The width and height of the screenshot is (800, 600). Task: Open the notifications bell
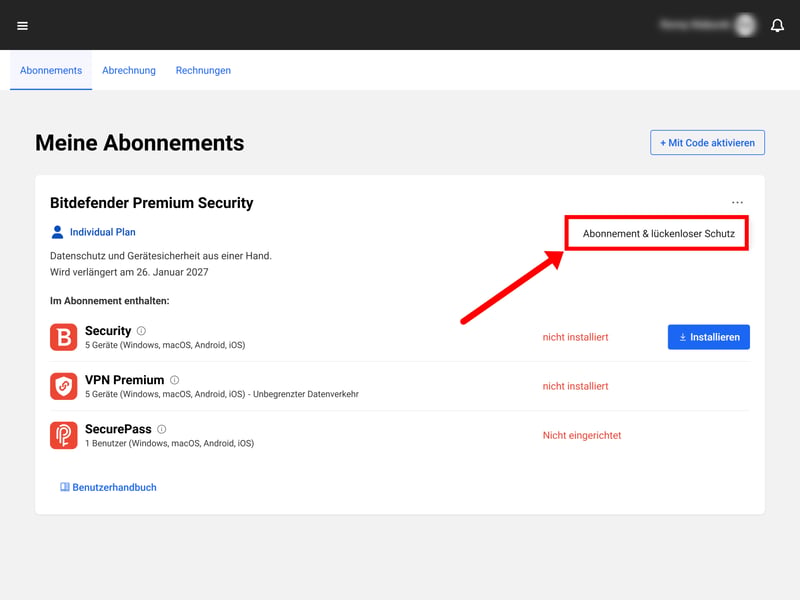pyautogui.click(x=777, y=26)
